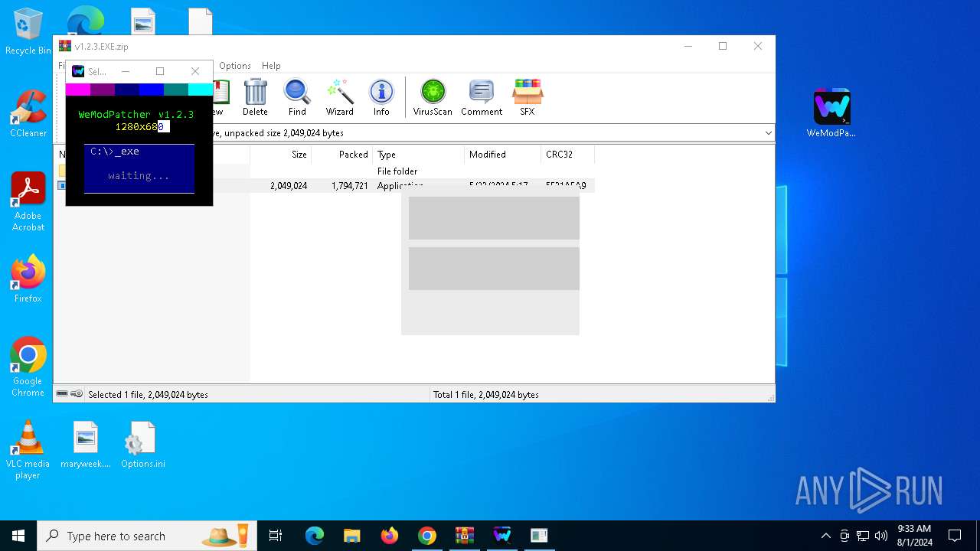Click the 2,049,024 size cell
This screenshot has width=980, height=551.
tap(289, 186)
